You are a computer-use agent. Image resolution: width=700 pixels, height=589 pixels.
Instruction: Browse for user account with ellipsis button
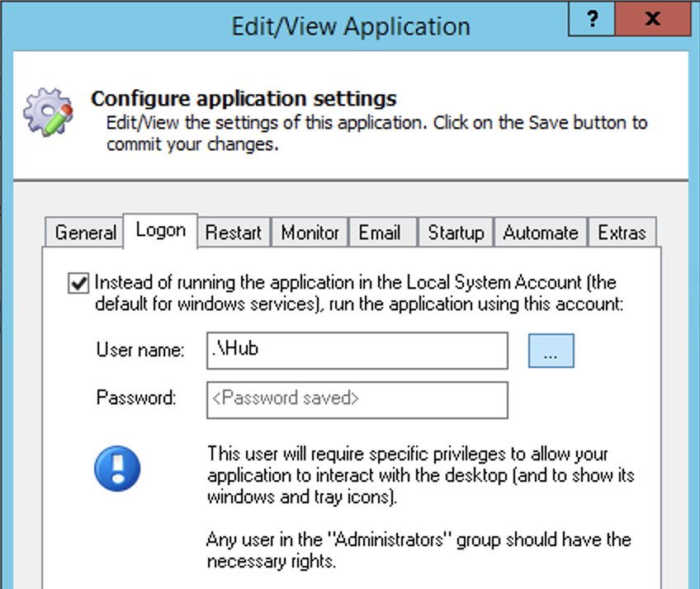click(x=551, y=351)
